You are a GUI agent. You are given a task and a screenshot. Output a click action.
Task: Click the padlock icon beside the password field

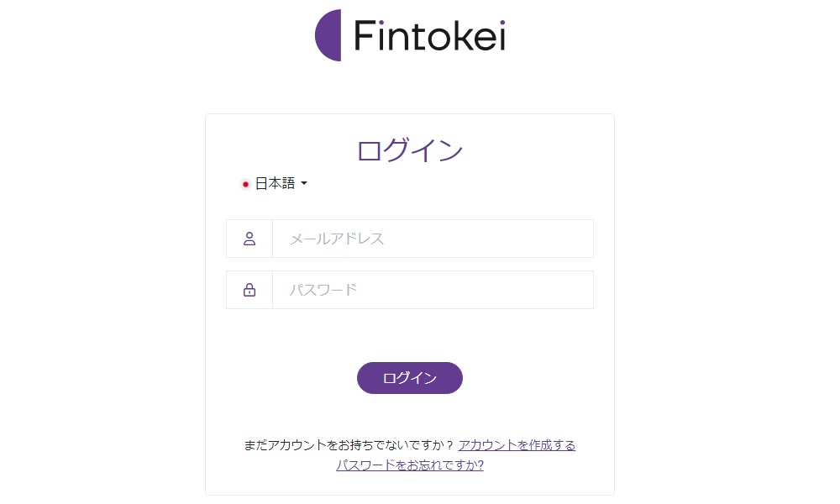click(249, 289)
